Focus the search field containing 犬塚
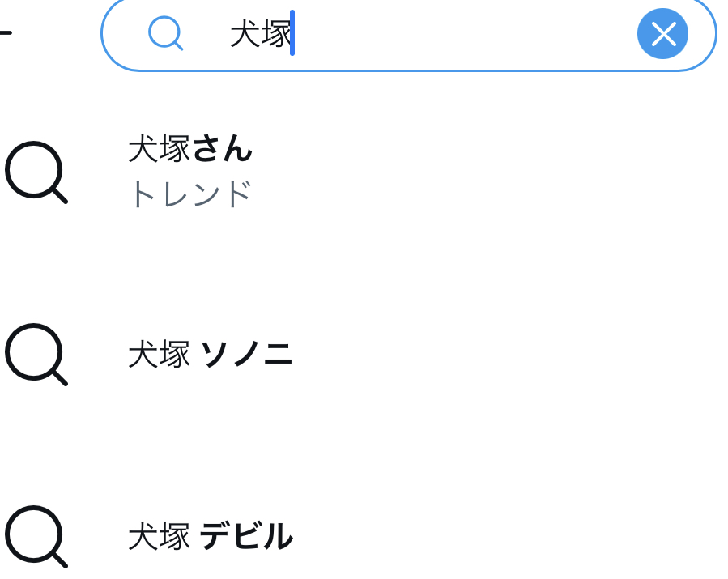728x579 pixels. tap(405, 34)
